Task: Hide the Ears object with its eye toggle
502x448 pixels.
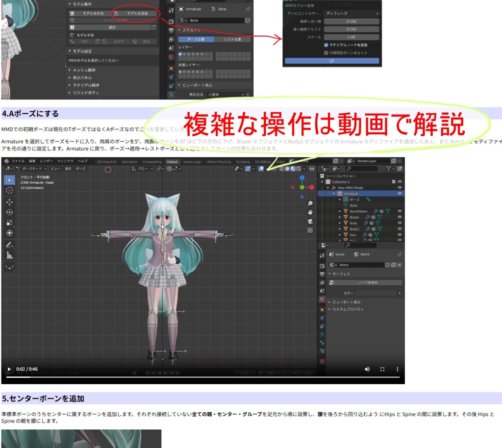Action: pyautogui.click(x=399, y=235)
